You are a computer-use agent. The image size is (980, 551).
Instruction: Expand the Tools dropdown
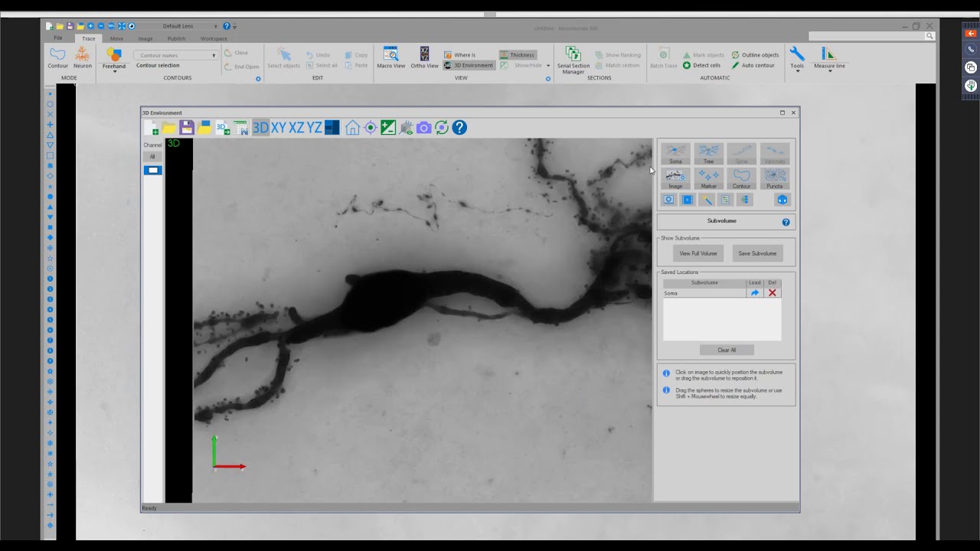click(797, 71)
